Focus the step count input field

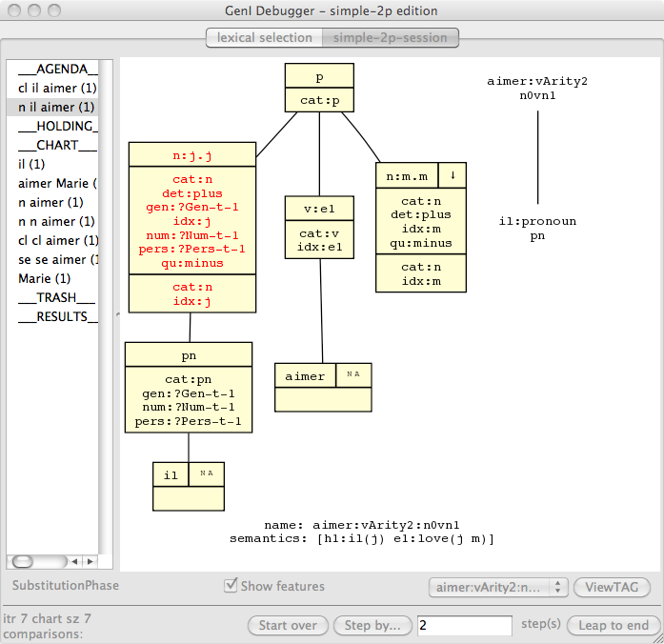pos(464,626)
